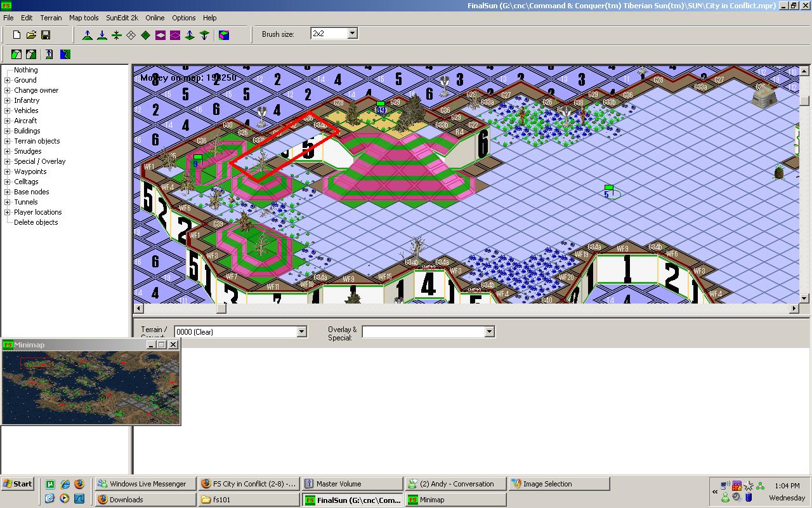Toggle the colored 3D cube view icon
Viewport: 812px width, 508px height.
tap(224, 35)
